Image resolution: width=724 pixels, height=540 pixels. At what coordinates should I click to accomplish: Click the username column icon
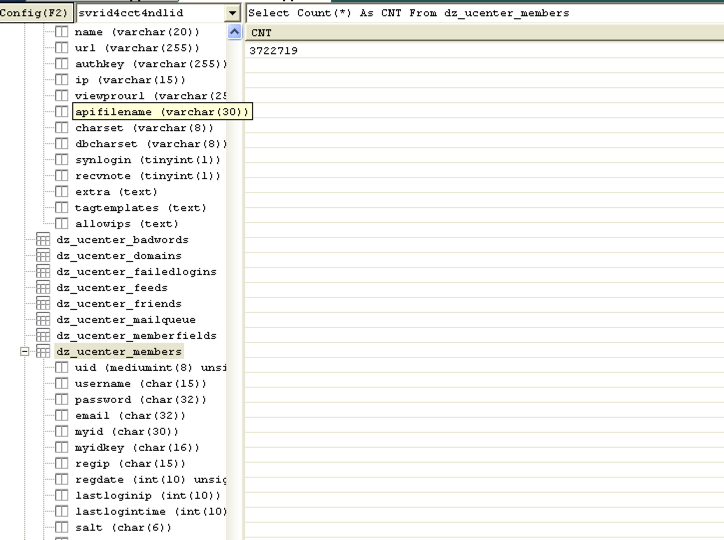click(61, 384)
